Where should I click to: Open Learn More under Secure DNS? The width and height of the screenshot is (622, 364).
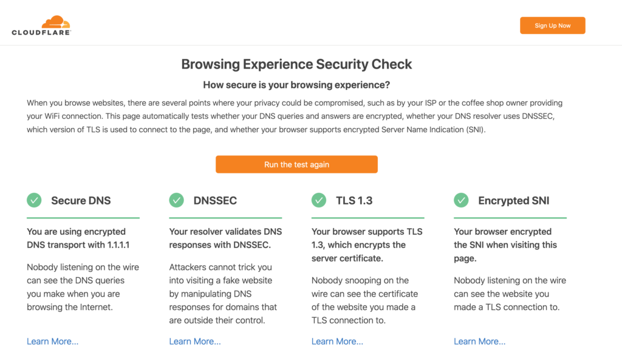click(x=53, y=342)
